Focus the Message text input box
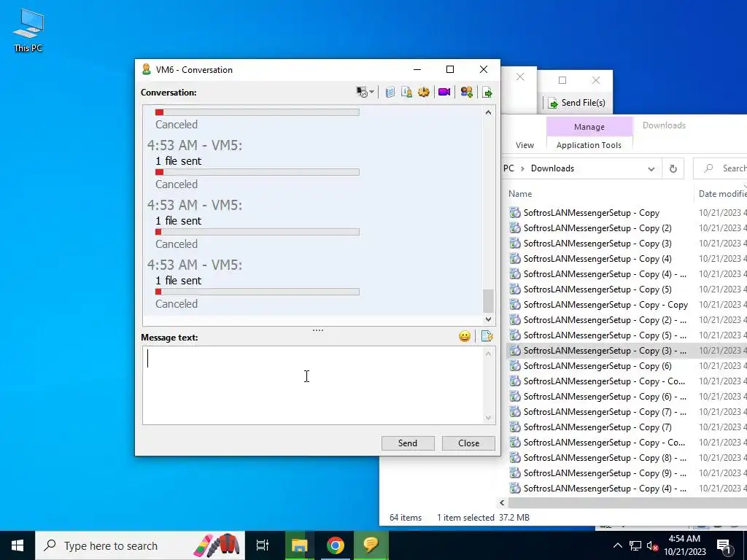 pyautogui.click(x=314, y=385)
